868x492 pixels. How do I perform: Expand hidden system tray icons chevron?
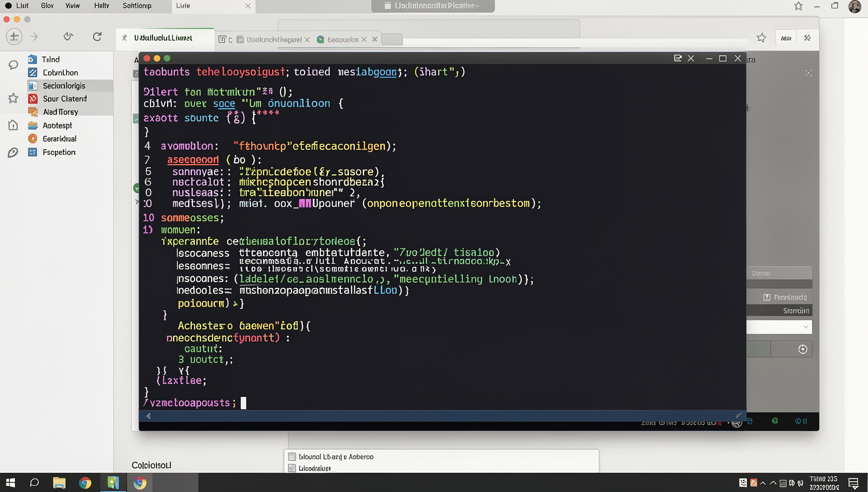763,483
